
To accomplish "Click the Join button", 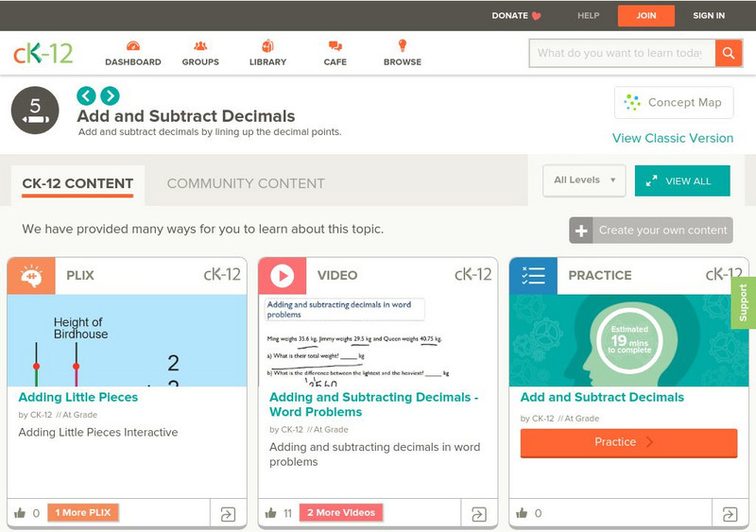I will click(x=646, y=15).
